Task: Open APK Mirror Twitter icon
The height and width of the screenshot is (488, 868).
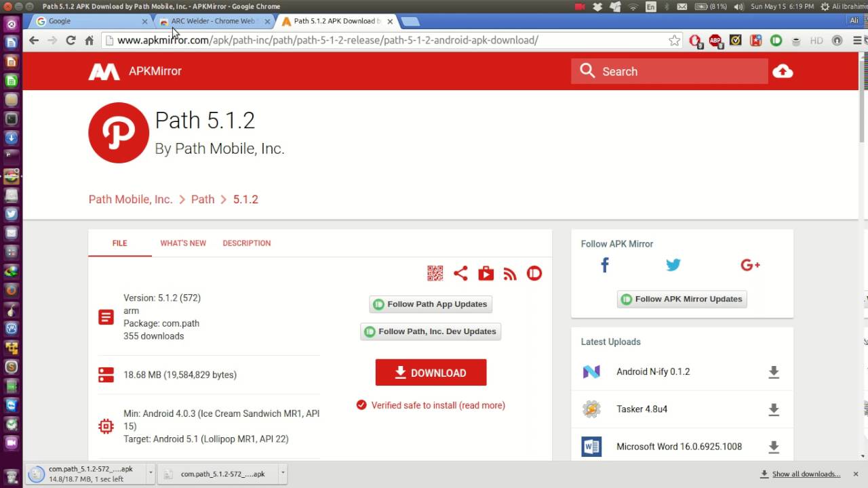Action: pos(673,265)
